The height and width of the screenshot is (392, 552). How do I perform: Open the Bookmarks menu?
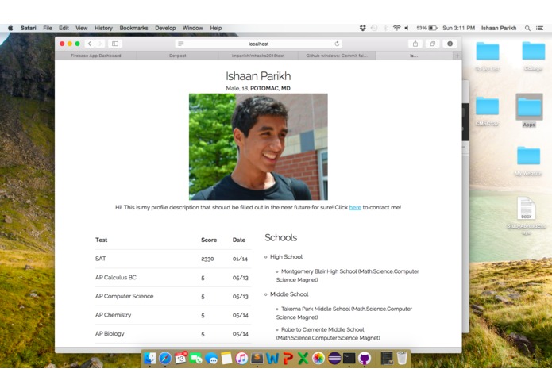[x=133, y=28]
